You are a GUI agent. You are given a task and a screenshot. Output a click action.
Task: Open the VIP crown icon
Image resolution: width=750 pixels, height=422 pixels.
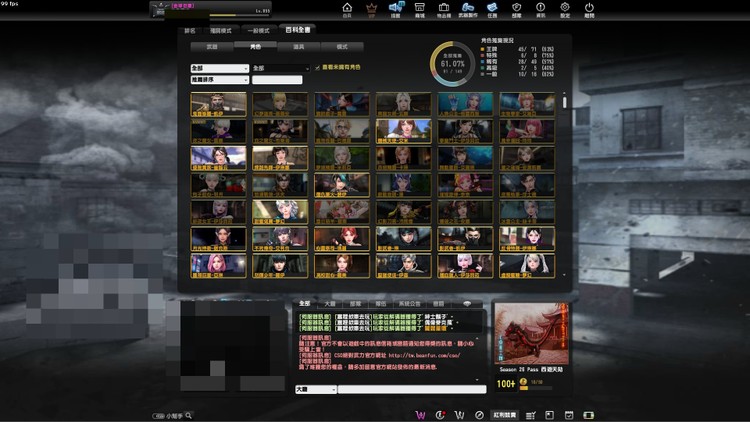(x=371, y=8)
